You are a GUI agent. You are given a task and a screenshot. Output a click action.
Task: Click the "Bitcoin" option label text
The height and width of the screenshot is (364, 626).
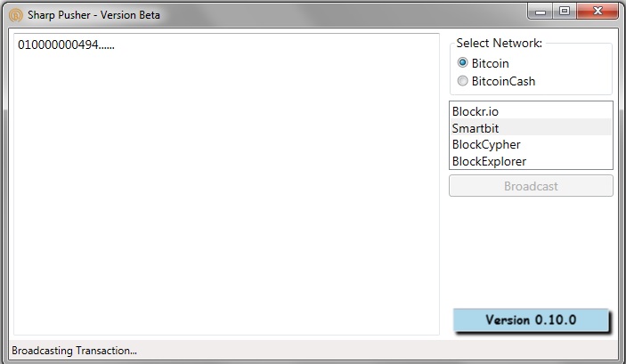pyautogui.click(x=491, y=63)
